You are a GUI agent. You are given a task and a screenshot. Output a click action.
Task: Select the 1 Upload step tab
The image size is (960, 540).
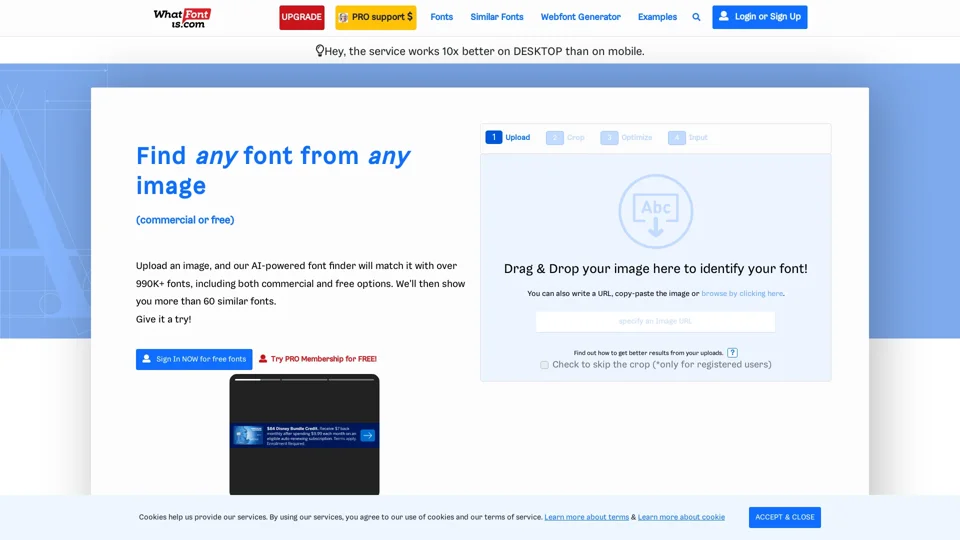point(508,137)
